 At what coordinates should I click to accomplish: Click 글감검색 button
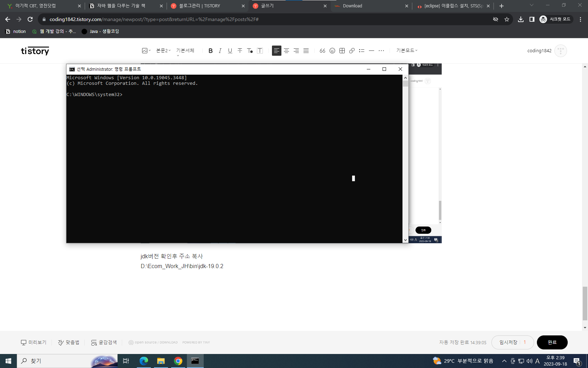point(104,342)
